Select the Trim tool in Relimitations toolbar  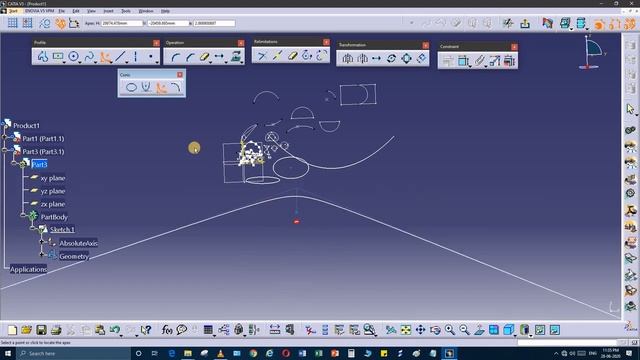pos(262,56)
